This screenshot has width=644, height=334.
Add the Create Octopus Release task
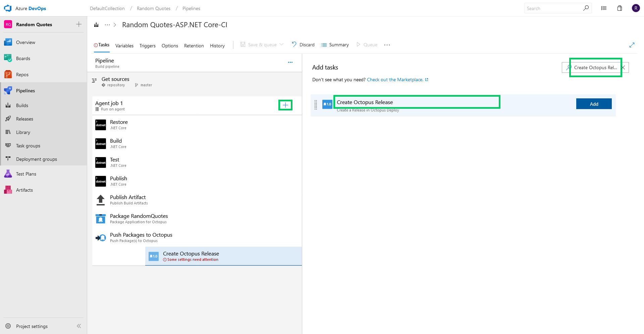pyautogui.click(x=594, y=104)
